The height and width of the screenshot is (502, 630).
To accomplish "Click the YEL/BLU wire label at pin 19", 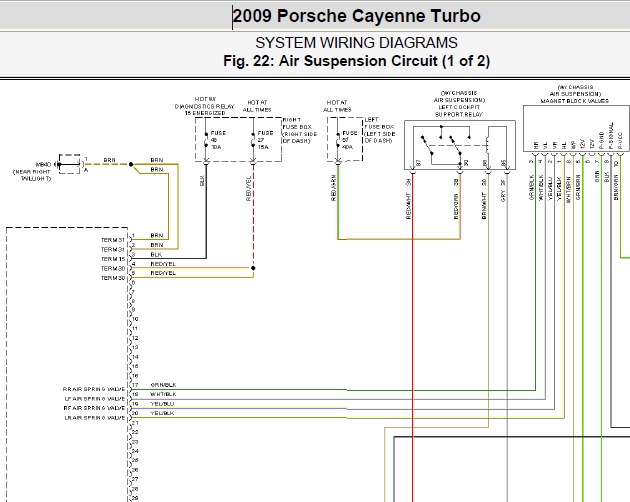I will point(162,404).
